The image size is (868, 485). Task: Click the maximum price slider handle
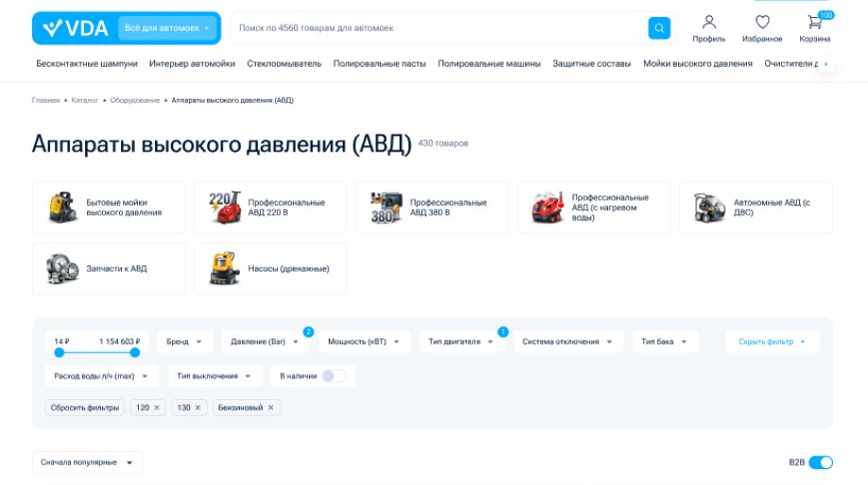[135, 353]
